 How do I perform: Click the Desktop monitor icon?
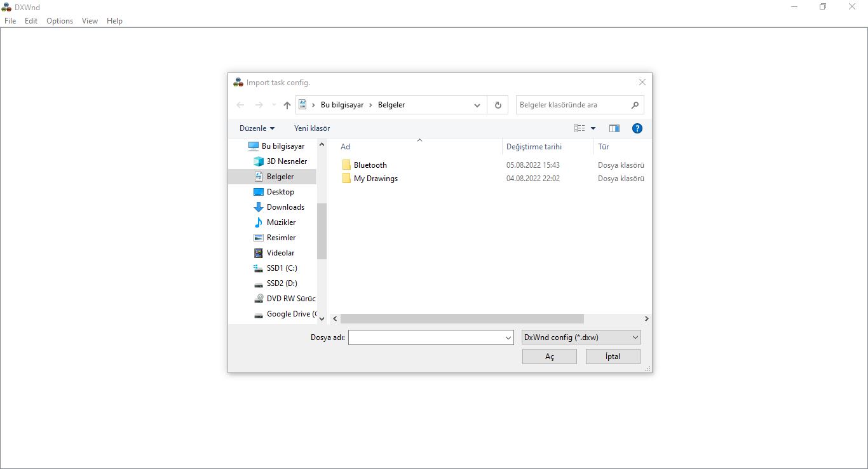(259, 192)
